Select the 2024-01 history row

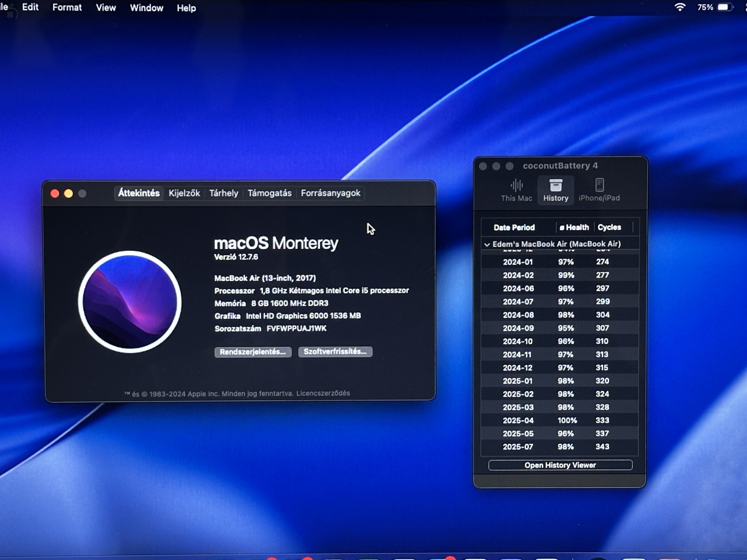[x=560, y=262]
